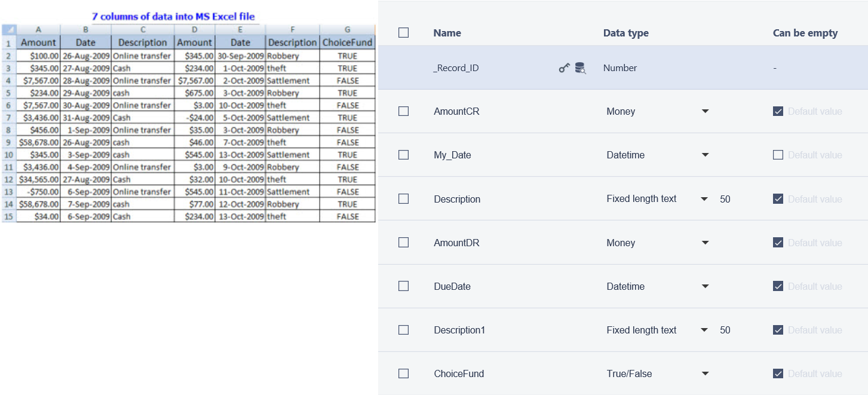Click the Name column header

(x=447, y=33)
